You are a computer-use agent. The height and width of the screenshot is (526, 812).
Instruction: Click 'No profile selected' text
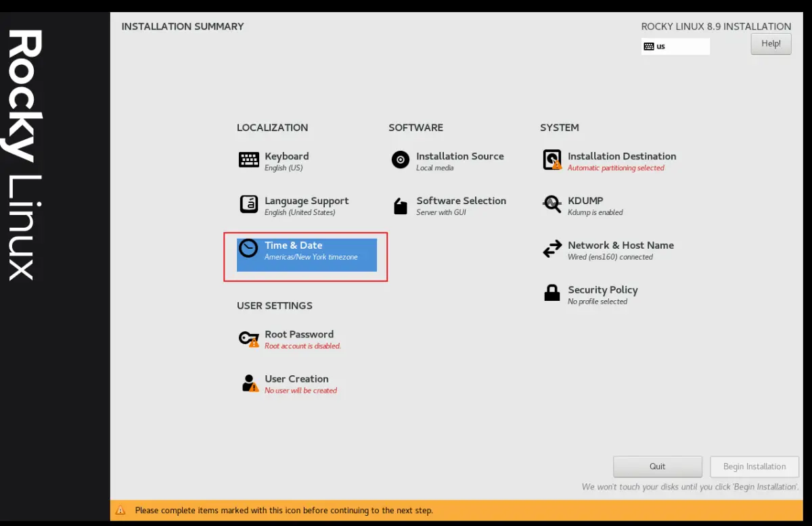[597, 302]
